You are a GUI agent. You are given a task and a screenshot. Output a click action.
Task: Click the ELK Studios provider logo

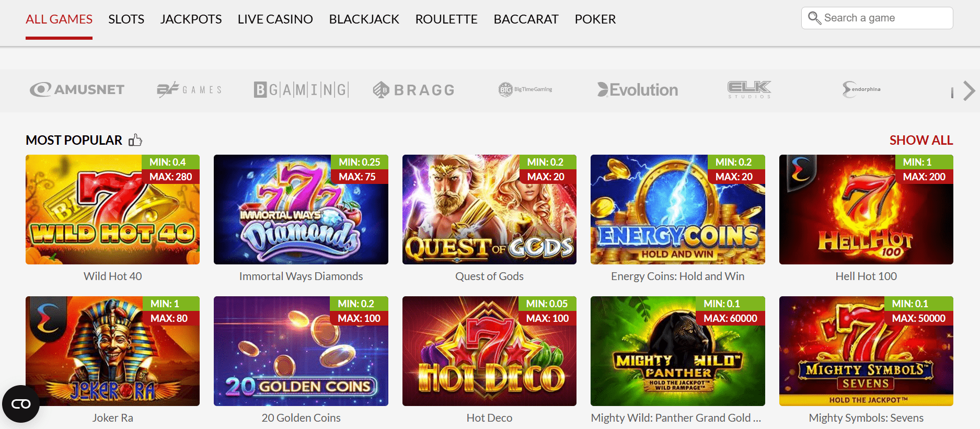coord(750,89)
